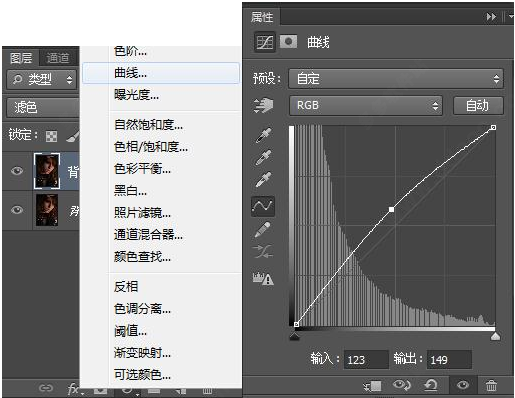This screenshot has height=398, width=515.
Task: Clip adjustment to layer below icon
Action: coord(372,386)
